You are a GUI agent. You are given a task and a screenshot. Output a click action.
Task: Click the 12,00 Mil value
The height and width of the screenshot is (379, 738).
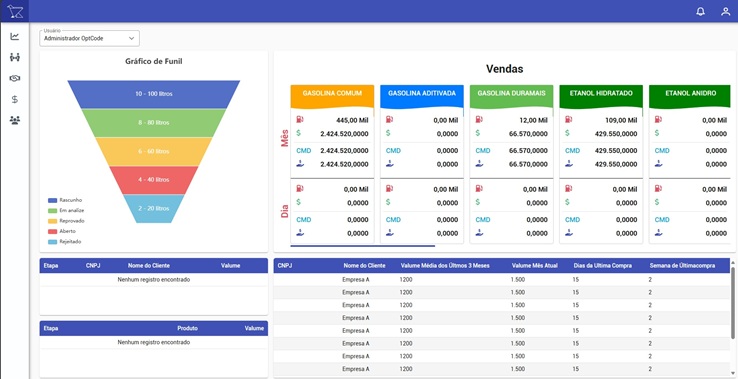533,120
